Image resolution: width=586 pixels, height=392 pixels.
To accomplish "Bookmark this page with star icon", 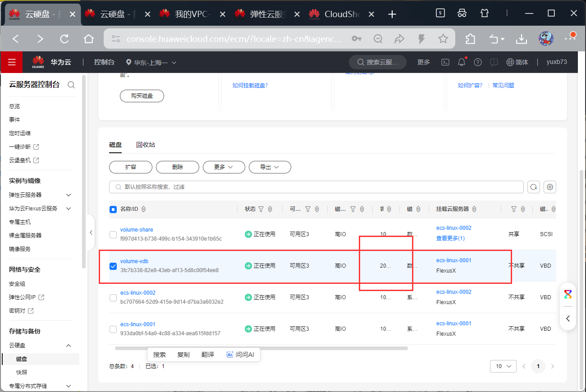I will pyautogui.click(x=443, y=39).
